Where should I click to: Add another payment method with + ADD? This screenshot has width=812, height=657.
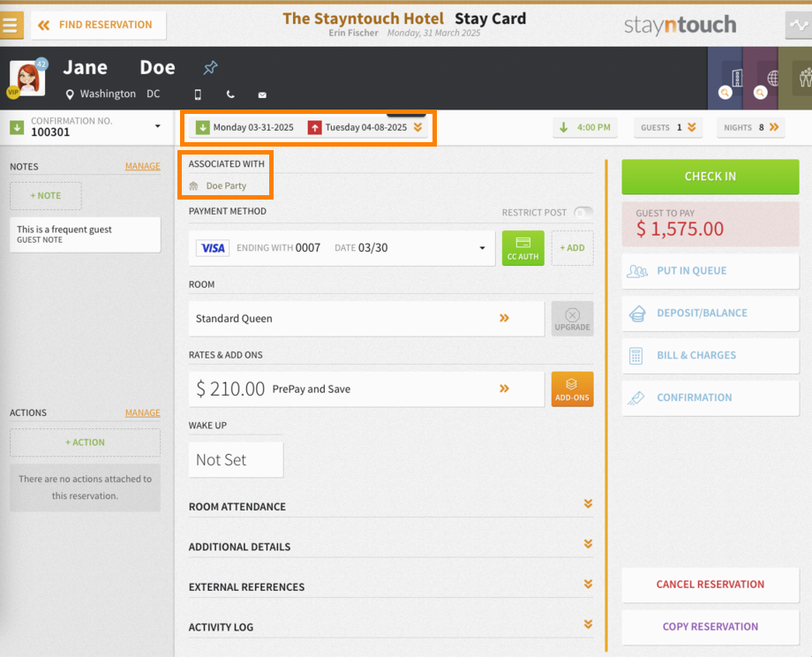click(x=572, y=248)
